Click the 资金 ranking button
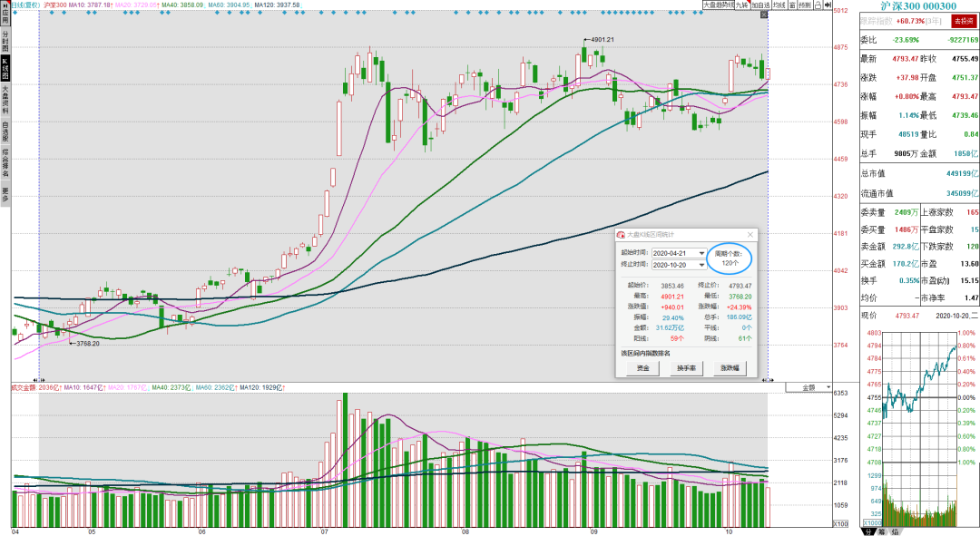 pyautogui.click(x=642, y=368)
